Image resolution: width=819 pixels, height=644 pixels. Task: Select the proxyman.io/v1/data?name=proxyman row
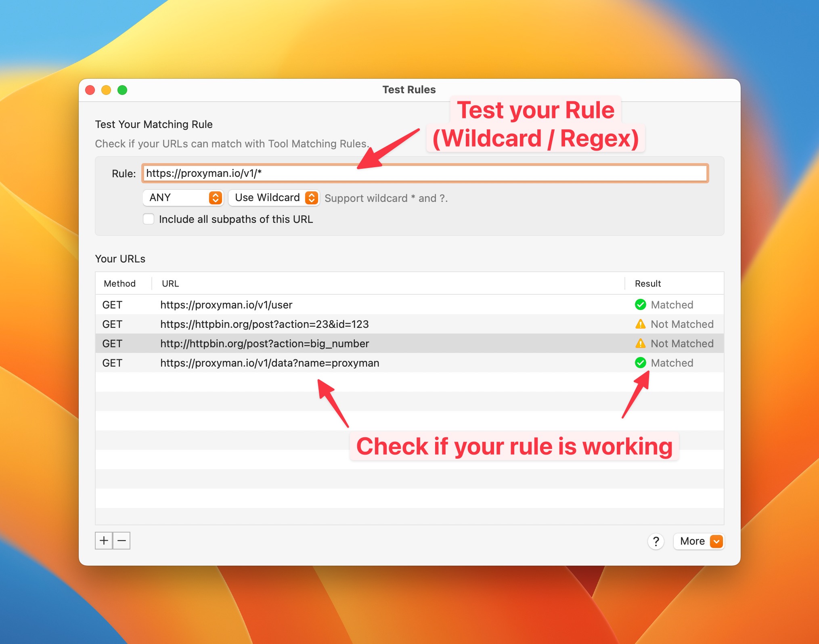pos(270,363)
